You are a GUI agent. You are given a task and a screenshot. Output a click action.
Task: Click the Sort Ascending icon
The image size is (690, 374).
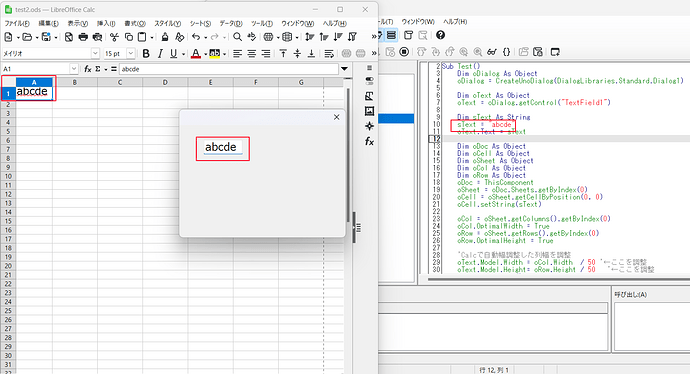tap(324, 37)
